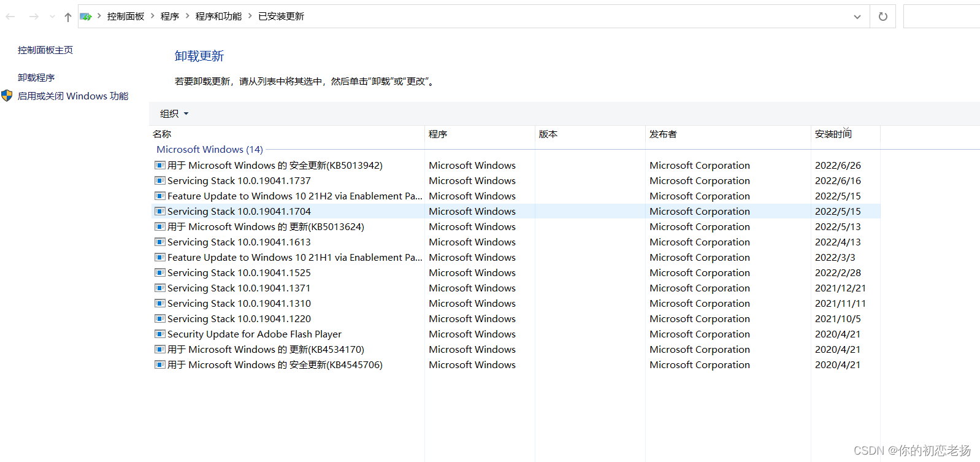Click the address bar control panel icon

pyautogui.click(x=86, y=17)
